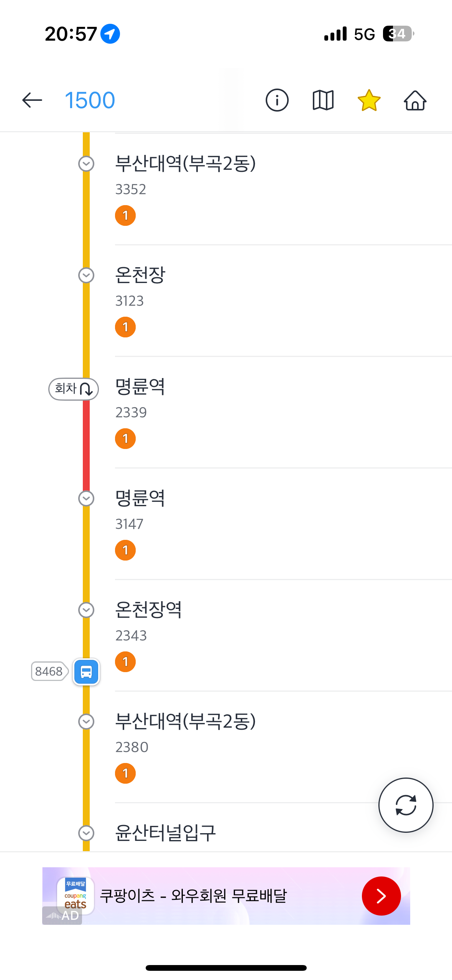Viewport: 452px width, 980px height.
Task: Select bus plate number 8468 tag
Action: (x=49, y=671)
